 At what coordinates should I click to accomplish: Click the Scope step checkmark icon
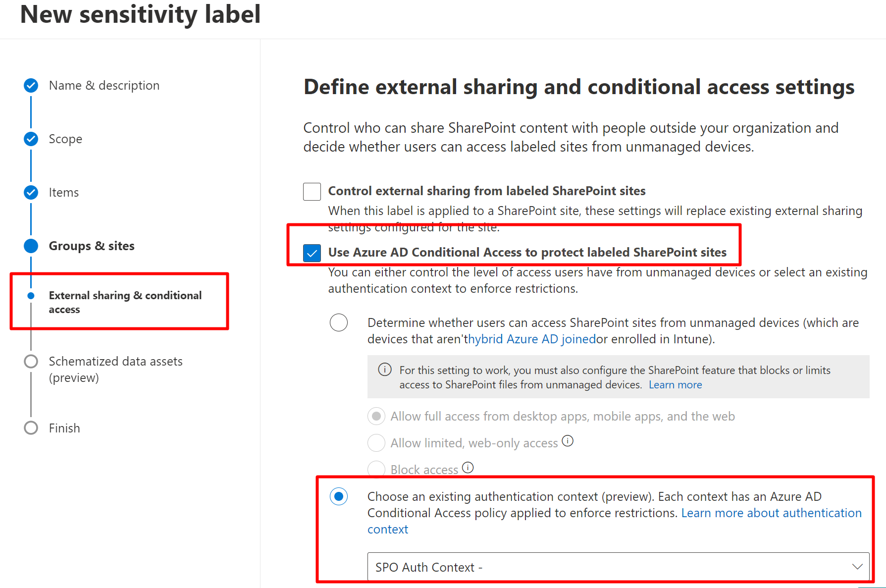[31, 139]
